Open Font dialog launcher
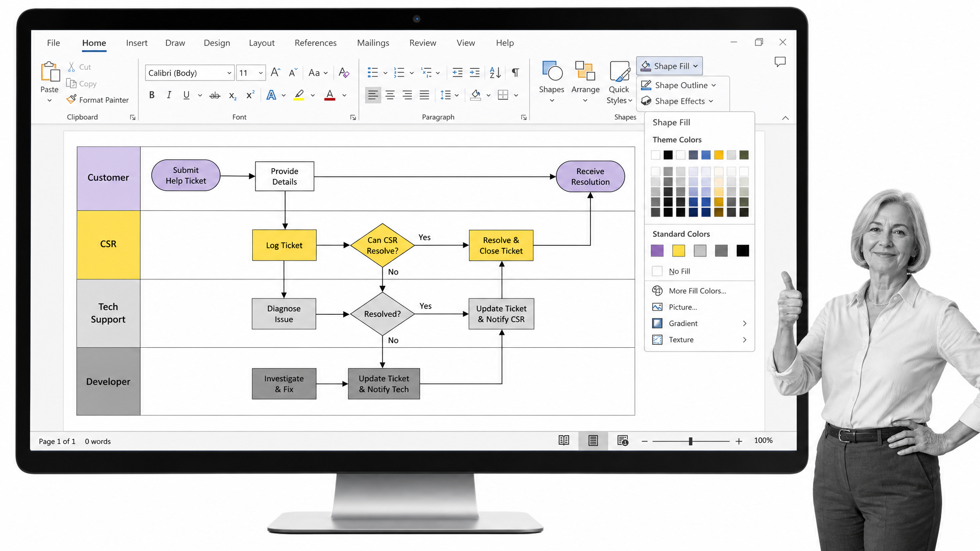980x551 pixels. tap(353, 118)
